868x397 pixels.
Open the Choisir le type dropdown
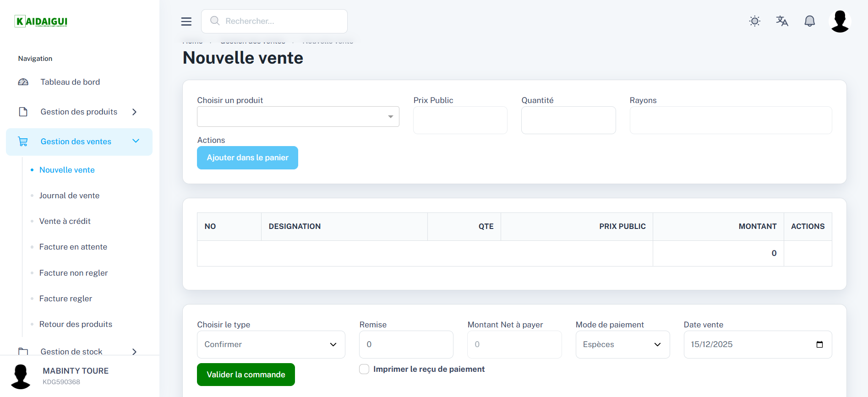pyautogui.click(x=271, y=344)
